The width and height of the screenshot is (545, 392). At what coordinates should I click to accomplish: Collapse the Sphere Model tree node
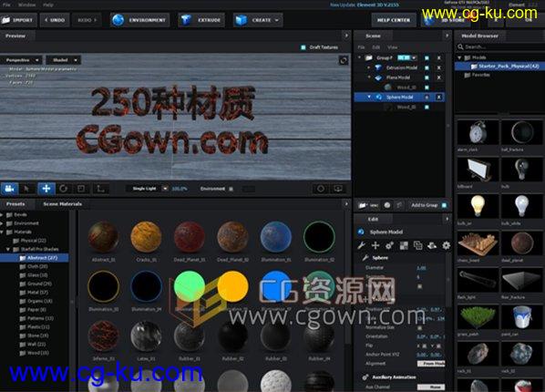click(x=369, y=98)
